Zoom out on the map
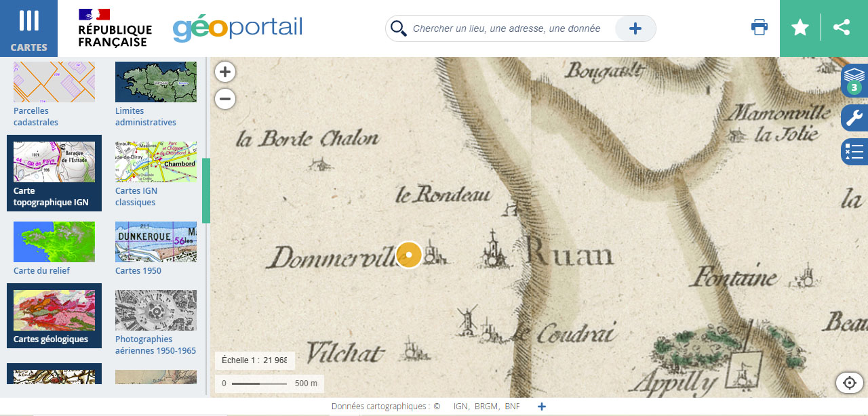 coord(225,99)
